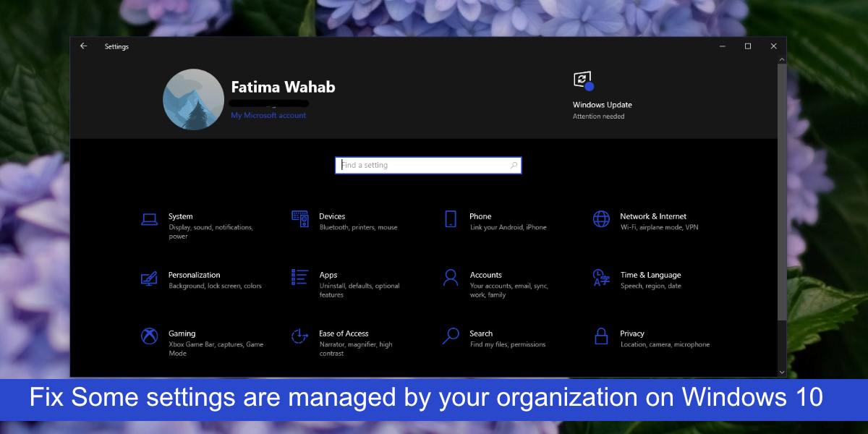This screenshot has height=434, width=868.
Task: Open the Phone settings label
Action: click(x=480, y=216)
